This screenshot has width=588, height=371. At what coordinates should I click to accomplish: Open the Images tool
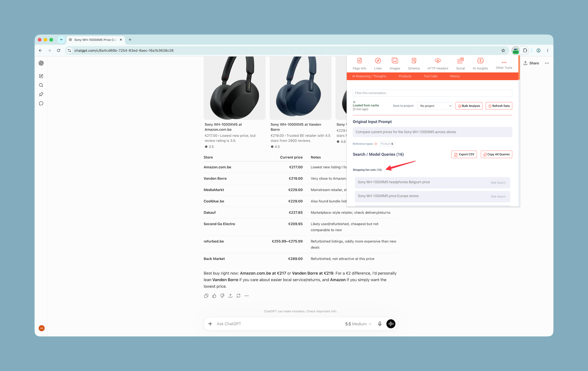395,64
